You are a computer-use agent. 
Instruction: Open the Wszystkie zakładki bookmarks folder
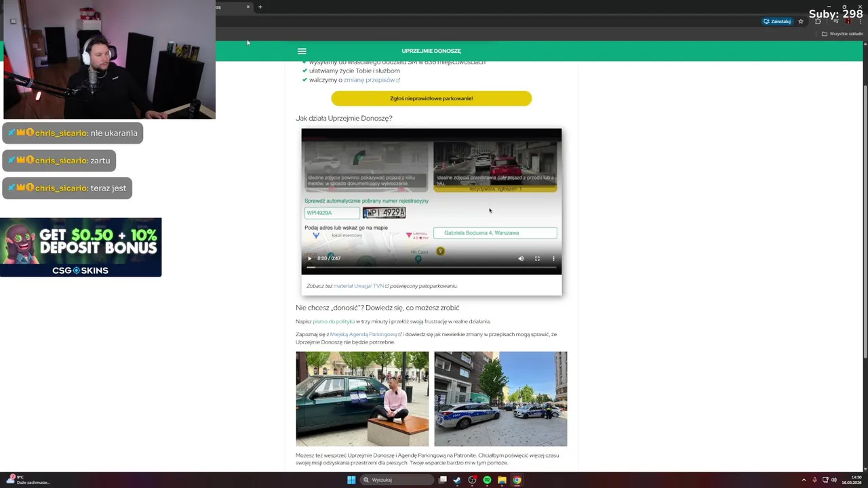(842, 33)
